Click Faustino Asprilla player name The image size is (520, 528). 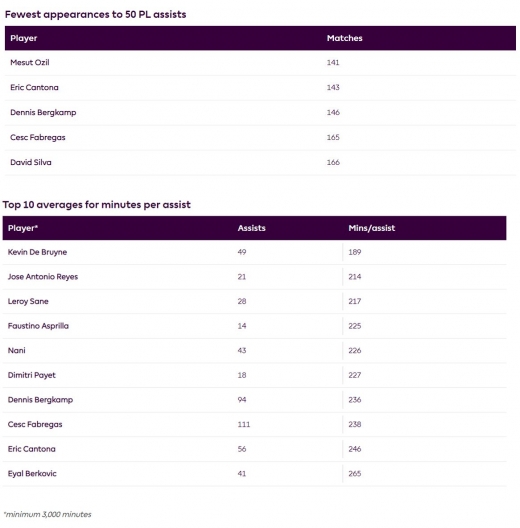coord(38,326)
